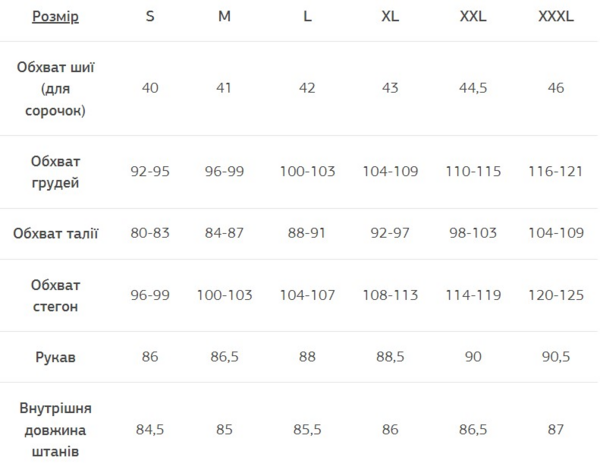Viewport: 600px width, 470px height.
Task: Click neck girth value 44,5 for XXL
Action: pyautogui.click(x=473, y=88)
